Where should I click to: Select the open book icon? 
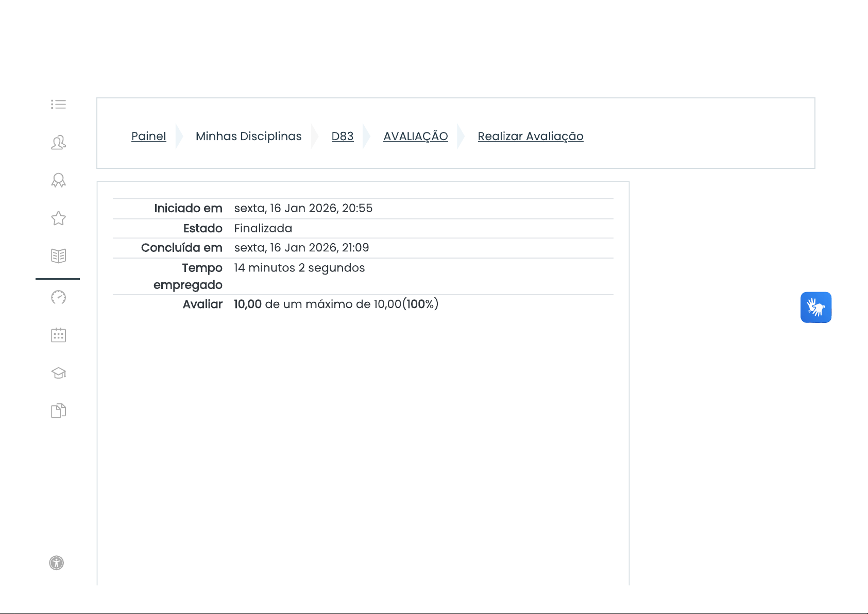(58, 256)
